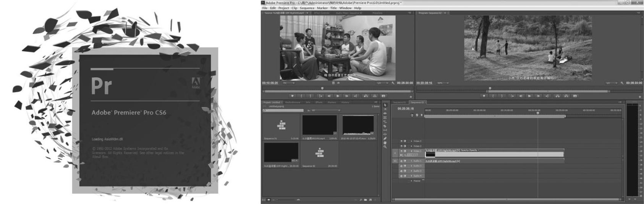Switch to Media Browser tab
Screen dimensions: 644x204
coord(293,102)
